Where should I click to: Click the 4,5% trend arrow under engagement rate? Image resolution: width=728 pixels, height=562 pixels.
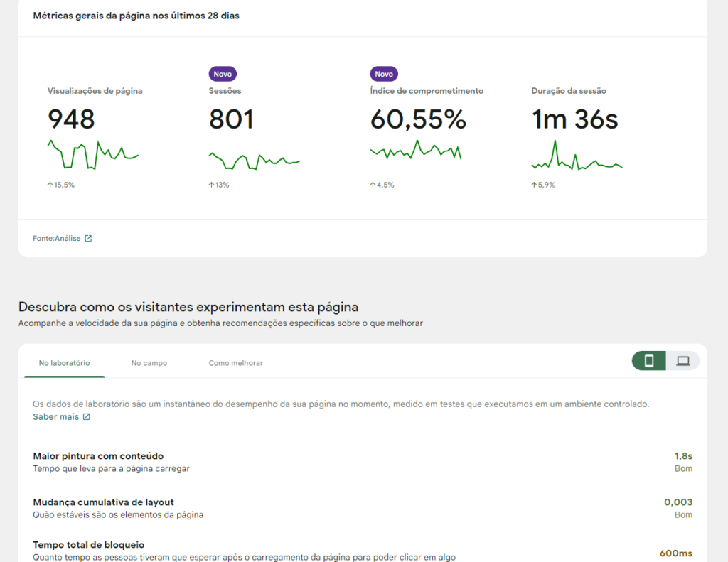click(x=372, y=184)
